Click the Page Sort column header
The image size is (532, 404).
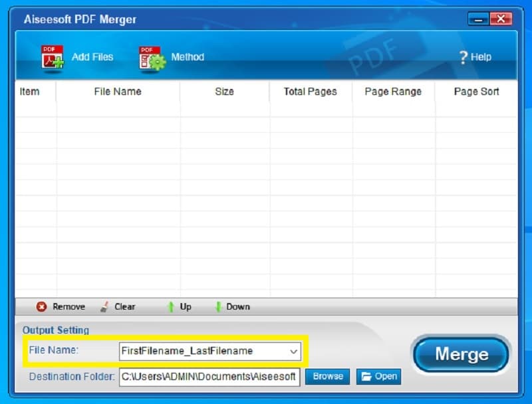[476, 92]
